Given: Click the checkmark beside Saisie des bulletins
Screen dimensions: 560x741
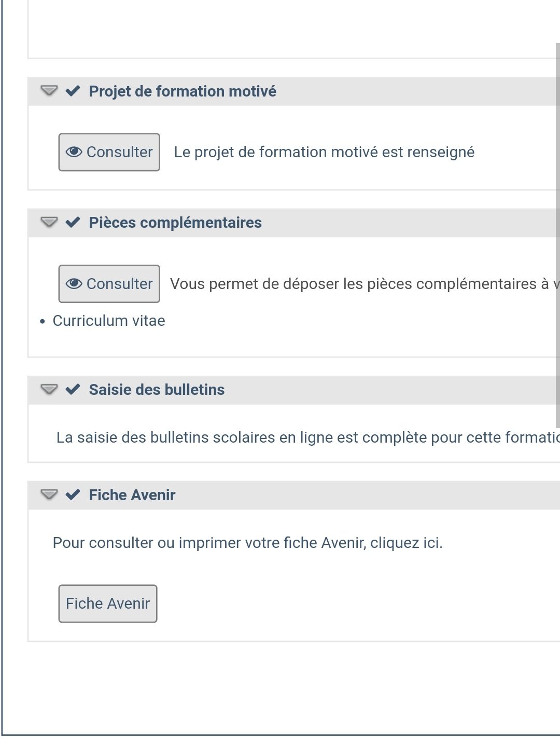Looking at the screenshot, I should click(73, 390).
